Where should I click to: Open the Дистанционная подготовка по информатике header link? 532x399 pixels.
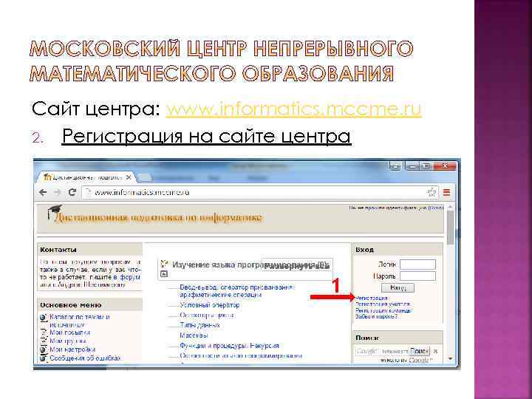(x=158, y=218)
